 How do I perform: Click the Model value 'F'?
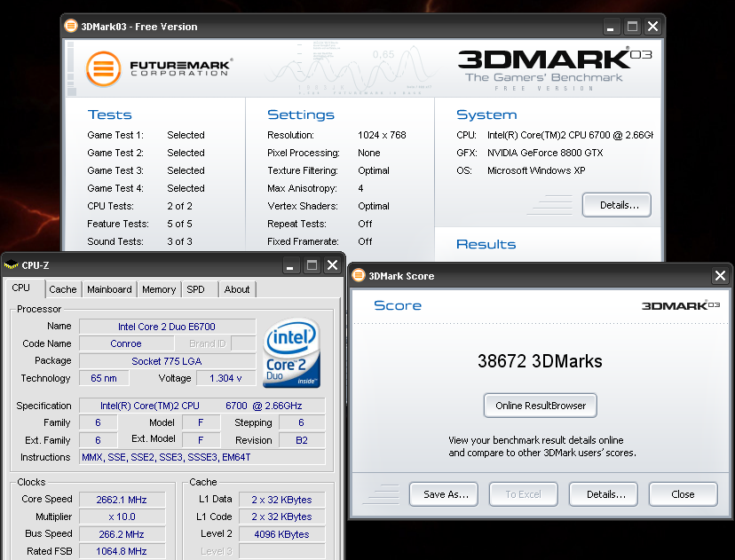coord(202,422)
